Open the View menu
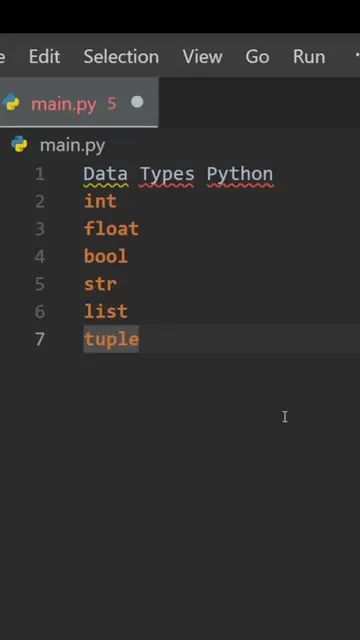360x640 pixels. pyautogui.click(x=202, y=57)
